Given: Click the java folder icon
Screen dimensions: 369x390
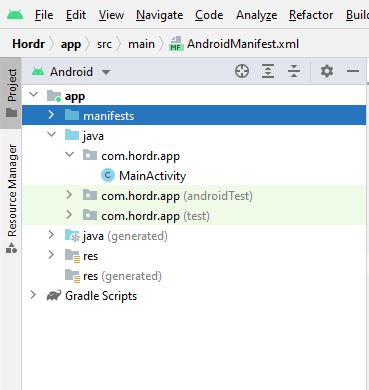Looking at the screenshot, I should point(72,135).
